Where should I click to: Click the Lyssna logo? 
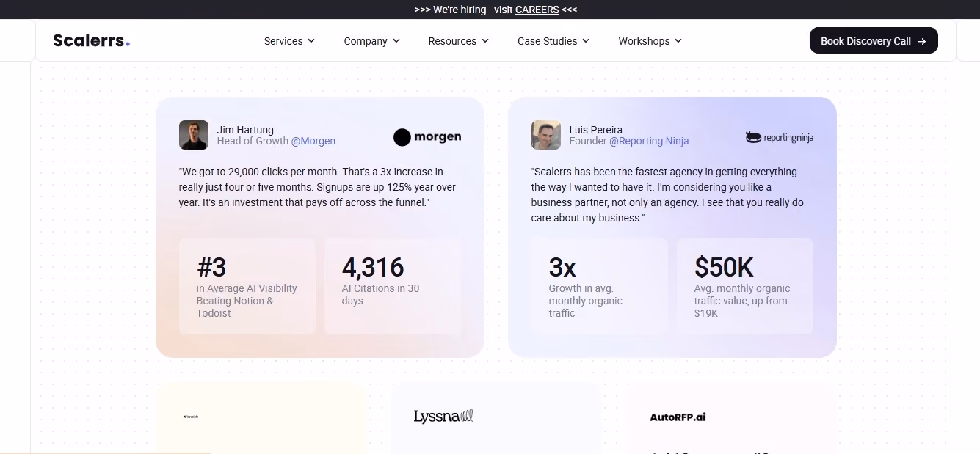pos(443,417)
